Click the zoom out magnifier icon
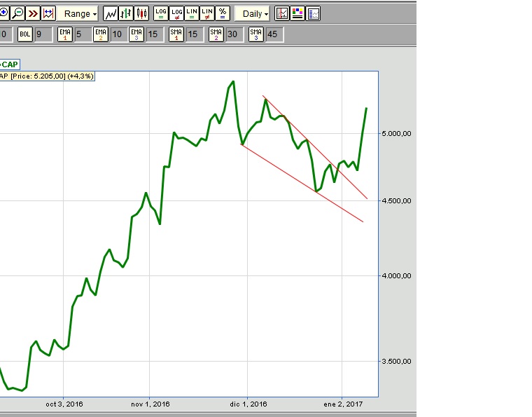The width and height of the screenshot is (532, 417). pos(17,13)
